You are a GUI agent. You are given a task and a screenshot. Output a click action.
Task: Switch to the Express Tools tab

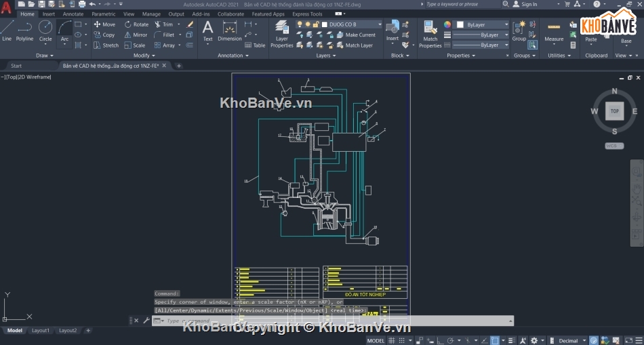pyautogui.click(x=307, y=14)
